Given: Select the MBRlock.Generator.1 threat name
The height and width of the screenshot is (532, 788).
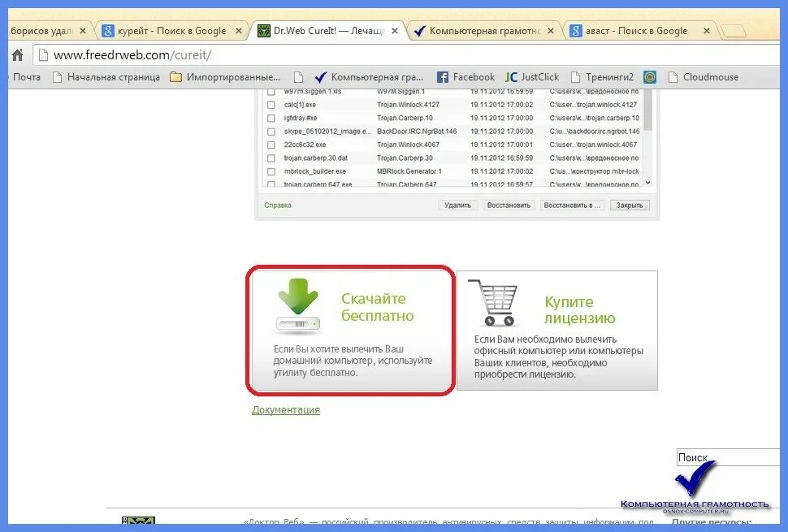Looking at the screenshot, I should [409, 171].
